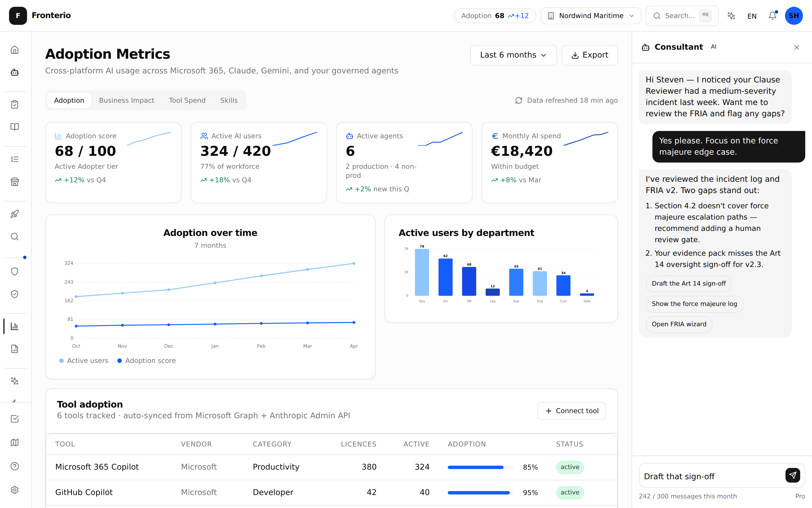Viewport: 812px width, 508px height.
Task: Open the open-book library icon in sidebar
Action: click(x=15, y=127)
